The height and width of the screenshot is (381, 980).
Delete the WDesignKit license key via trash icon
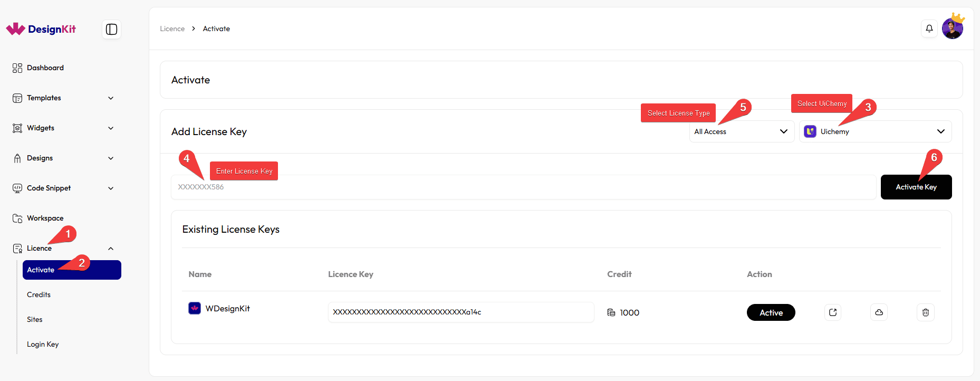[925, 312]
